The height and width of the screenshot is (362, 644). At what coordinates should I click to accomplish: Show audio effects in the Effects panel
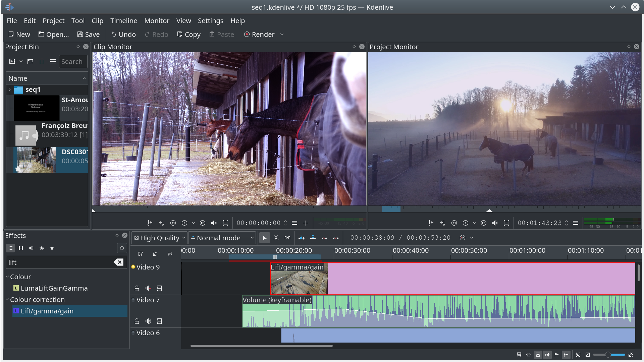[x=31, y=248]
